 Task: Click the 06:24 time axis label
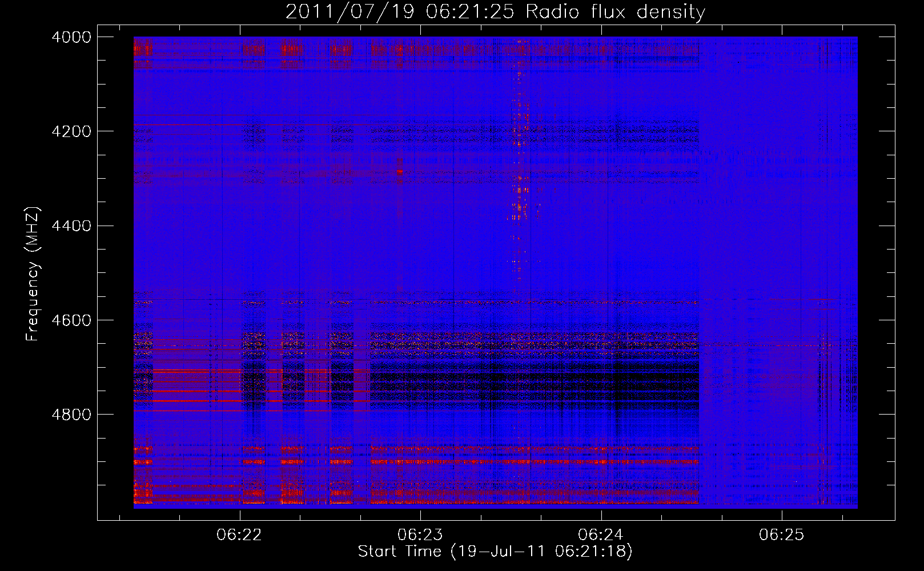[x=601, y=534]
